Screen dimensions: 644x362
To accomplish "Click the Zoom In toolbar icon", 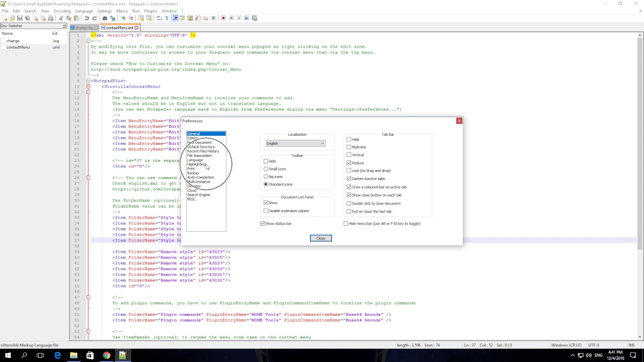I will (x=123, y=18).
